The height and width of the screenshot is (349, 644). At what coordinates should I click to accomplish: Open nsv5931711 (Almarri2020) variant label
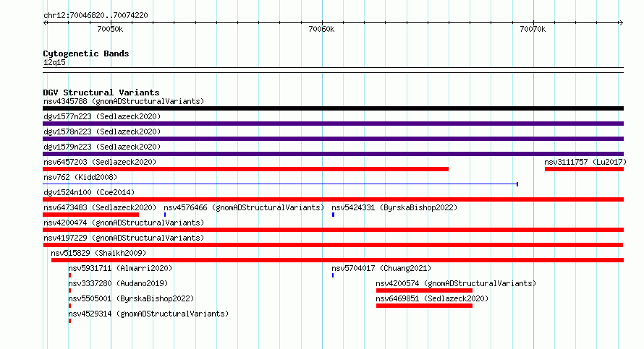(120, 268)
